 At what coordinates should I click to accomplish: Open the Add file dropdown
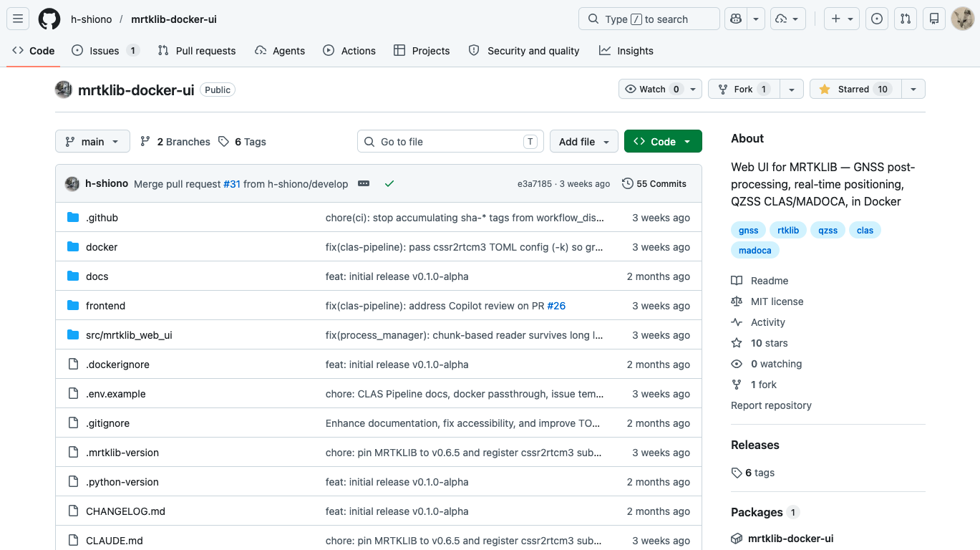point(584,142)
